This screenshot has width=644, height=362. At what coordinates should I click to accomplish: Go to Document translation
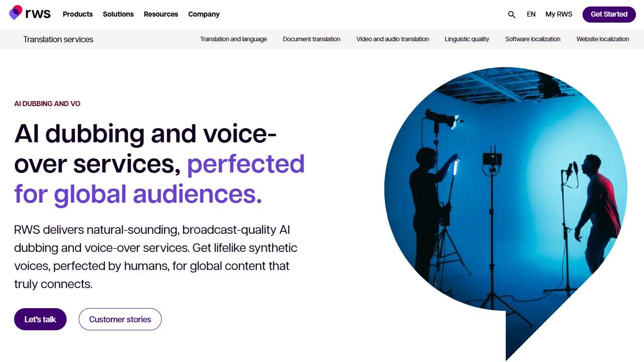coord(311,39)
